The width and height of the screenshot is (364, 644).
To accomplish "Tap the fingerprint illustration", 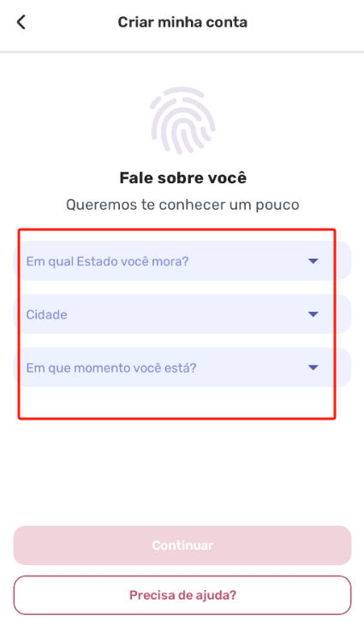I will 182,121.
